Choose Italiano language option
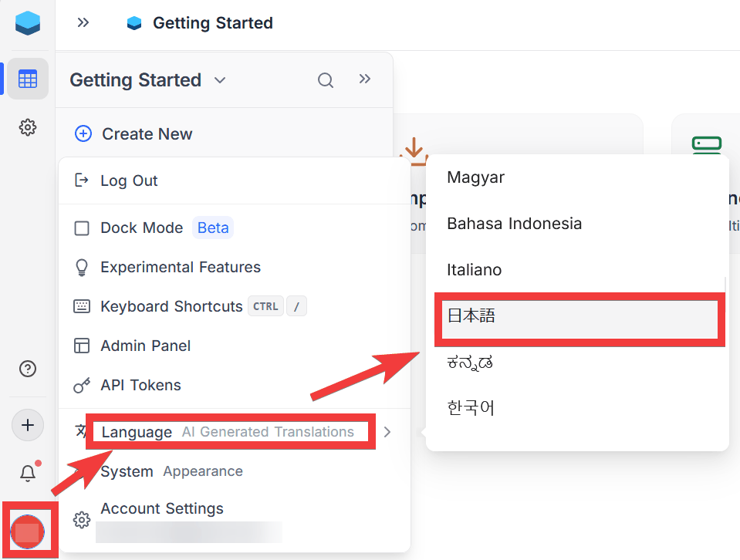The image size is (740, 560). pos(474,270)
